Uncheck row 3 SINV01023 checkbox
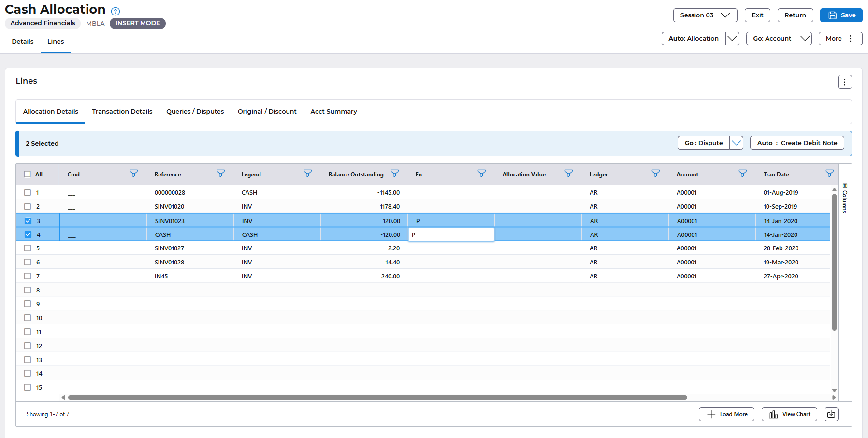Screen dimensions: 868x438 click(28, 221)
